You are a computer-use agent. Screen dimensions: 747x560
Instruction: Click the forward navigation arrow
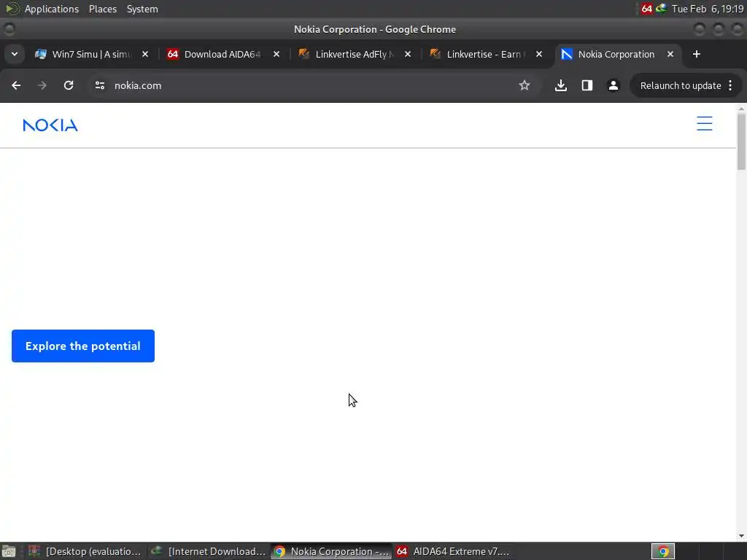[42, 85]
